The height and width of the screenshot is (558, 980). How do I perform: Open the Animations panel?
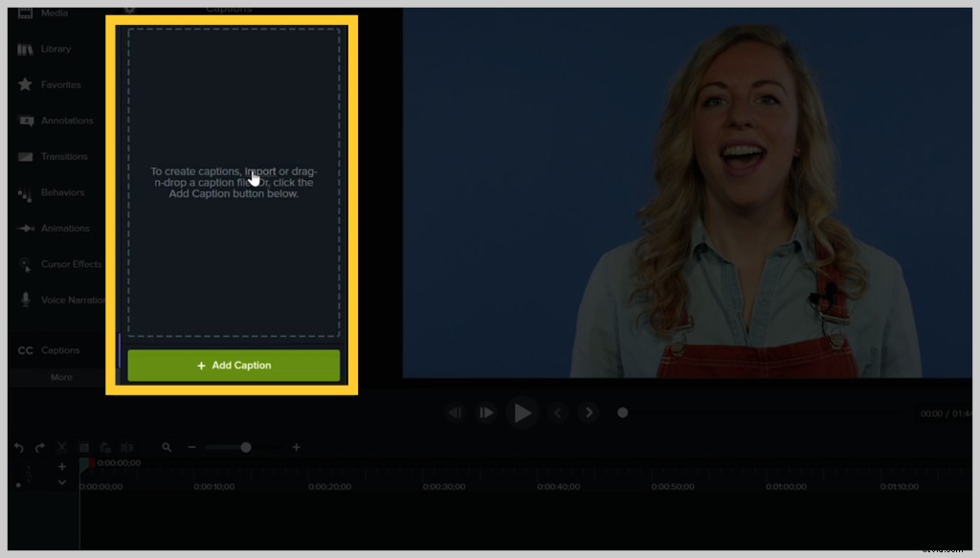(61, 228)
